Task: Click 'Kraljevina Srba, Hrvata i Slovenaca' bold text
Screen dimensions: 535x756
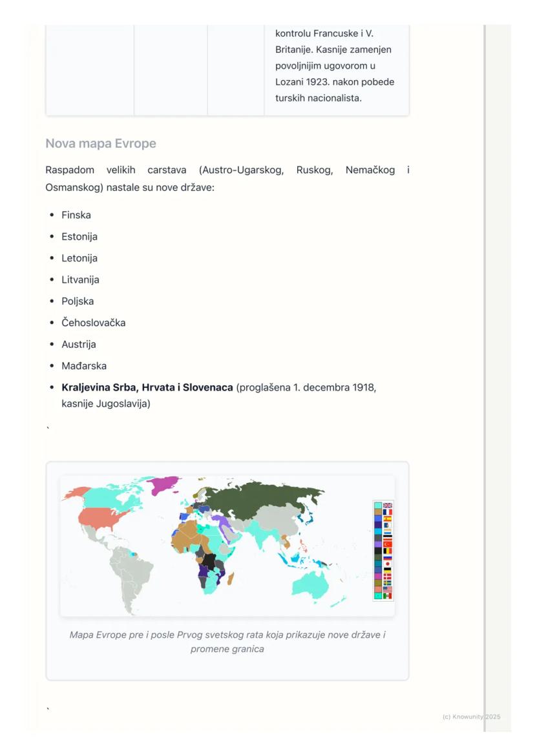Action: click(147, 387)
